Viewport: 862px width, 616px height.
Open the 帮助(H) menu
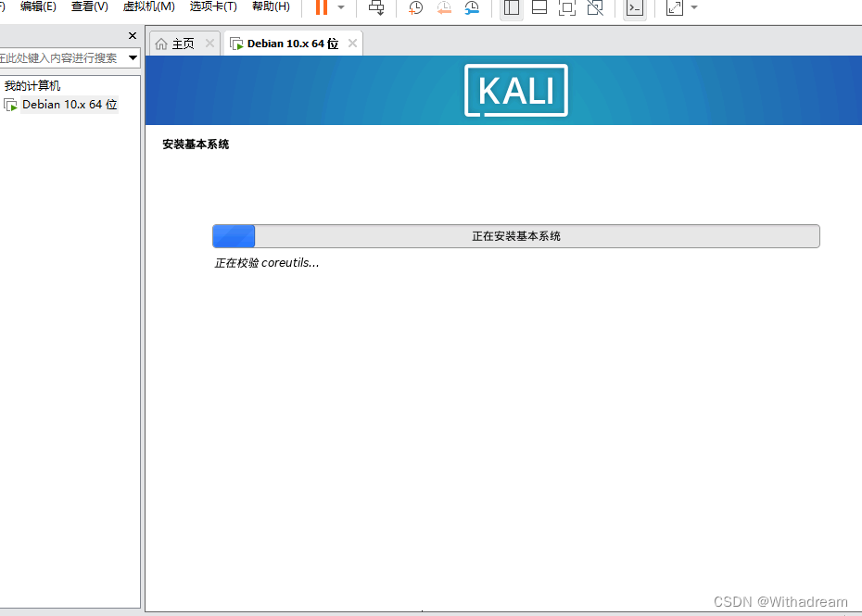pos(271,6)
